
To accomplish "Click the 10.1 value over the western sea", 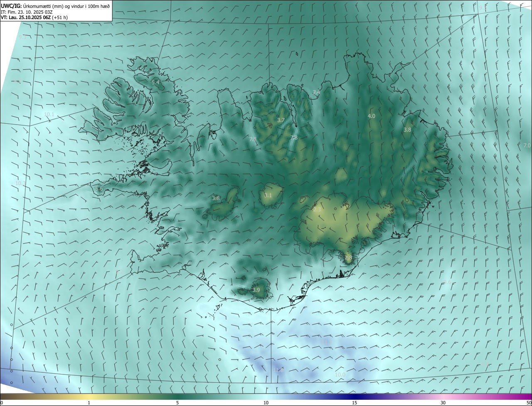I will 49,114.
